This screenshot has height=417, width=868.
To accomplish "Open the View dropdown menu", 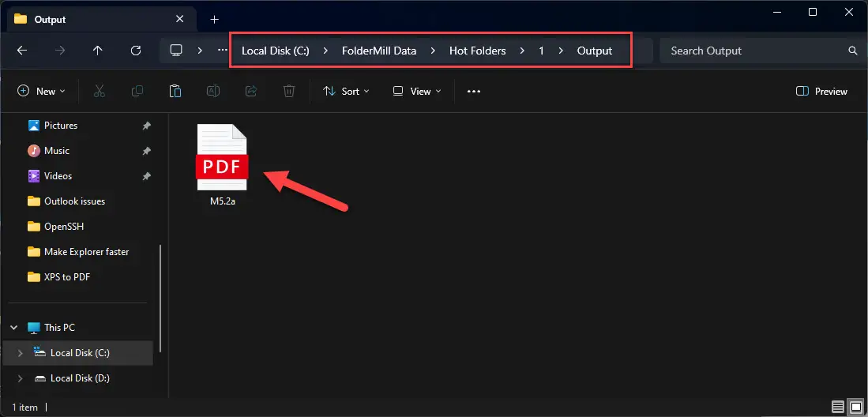I will [417, 92].
